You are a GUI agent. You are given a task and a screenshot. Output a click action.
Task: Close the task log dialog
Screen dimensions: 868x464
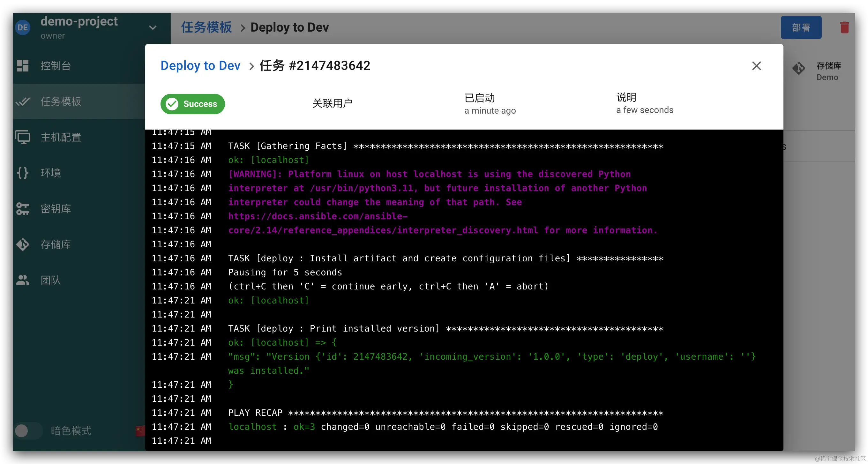tap(756, 66)
